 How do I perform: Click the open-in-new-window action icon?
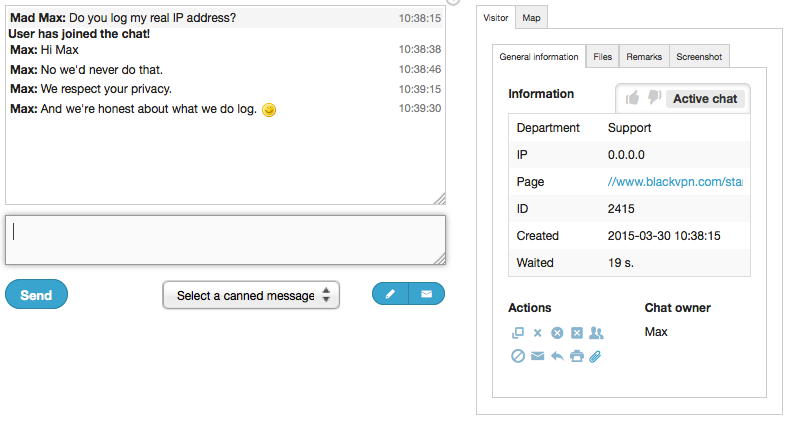[517, 333]
